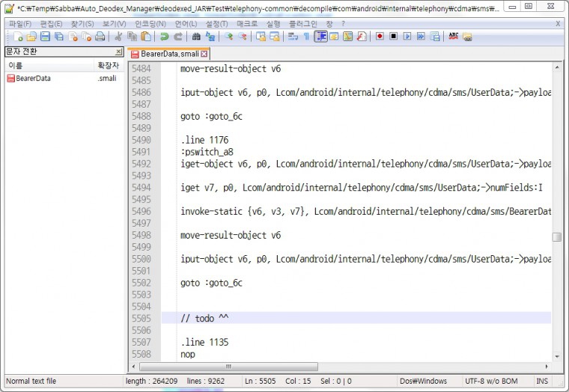The height and width of the screenshot is (392, 569).
Task: Click the INS indicator in status bar
Action: (x=542, y=381)
